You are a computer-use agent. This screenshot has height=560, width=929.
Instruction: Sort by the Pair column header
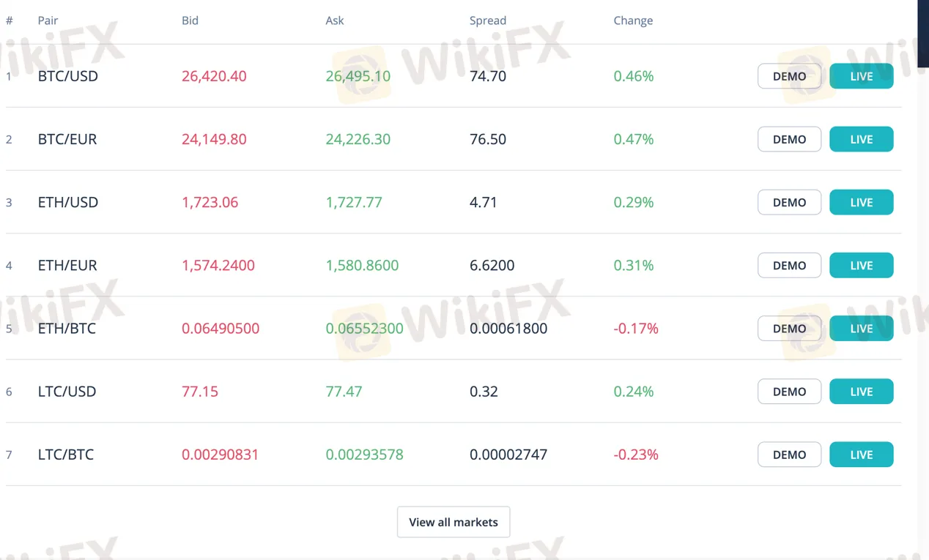tap(48, 20)
